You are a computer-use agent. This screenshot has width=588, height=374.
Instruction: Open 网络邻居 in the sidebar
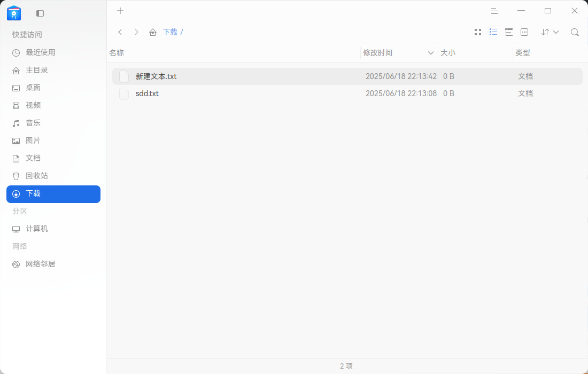[x=53, y=264]
